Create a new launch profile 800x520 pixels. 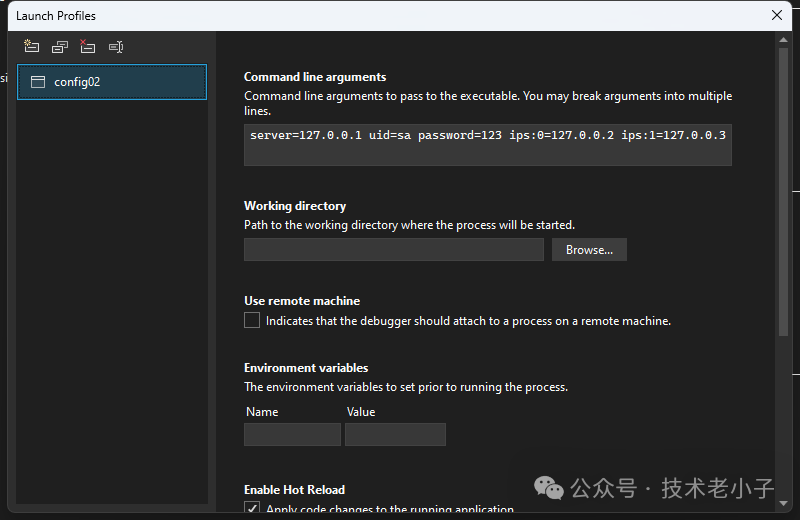pyautogui.click(x=31, y=47)
